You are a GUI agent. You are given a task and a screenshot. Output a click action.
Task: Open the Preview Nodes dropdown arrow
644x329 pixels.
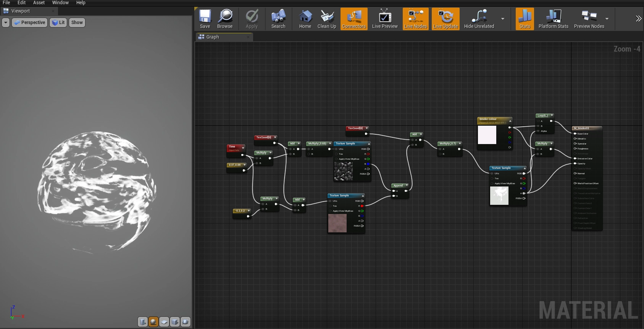tap(607, 19)
